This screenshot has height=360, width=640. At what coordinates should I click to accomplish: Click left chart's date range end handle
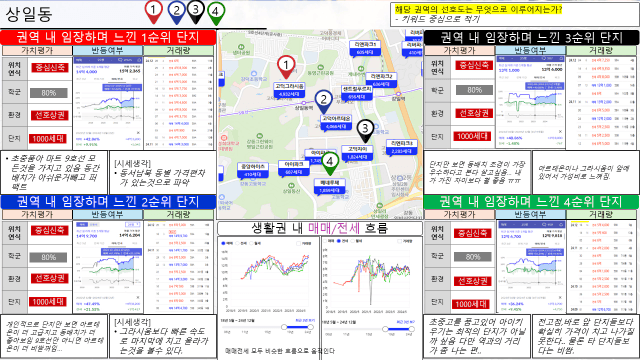point(311,327)
